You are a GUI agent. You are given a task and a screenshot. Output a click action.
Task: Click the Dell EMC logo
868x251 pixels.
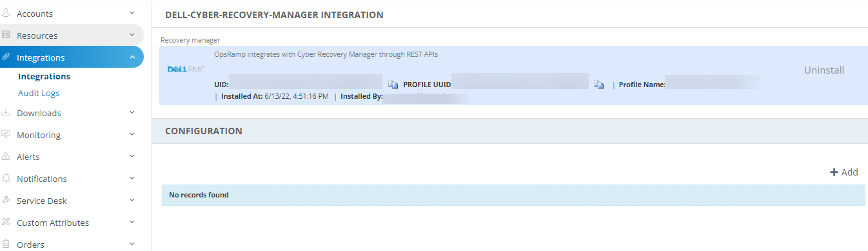186,69
